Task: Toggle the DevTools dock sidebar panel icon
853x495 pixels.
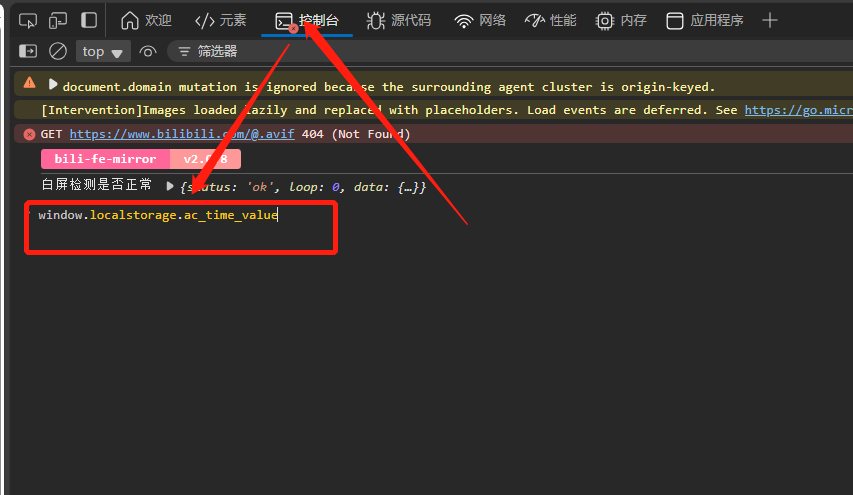Action: pyautogui.click(x=89, y=20)
